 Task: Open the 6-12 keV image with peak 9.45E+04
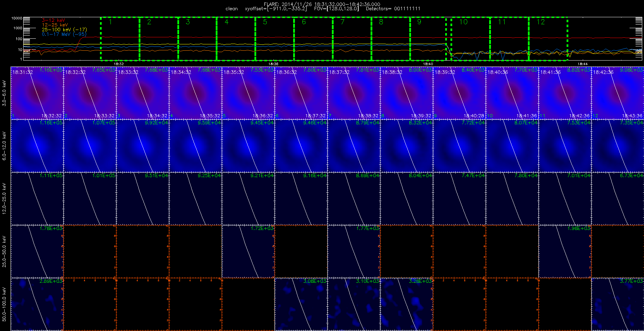click(x=248, y=146)
